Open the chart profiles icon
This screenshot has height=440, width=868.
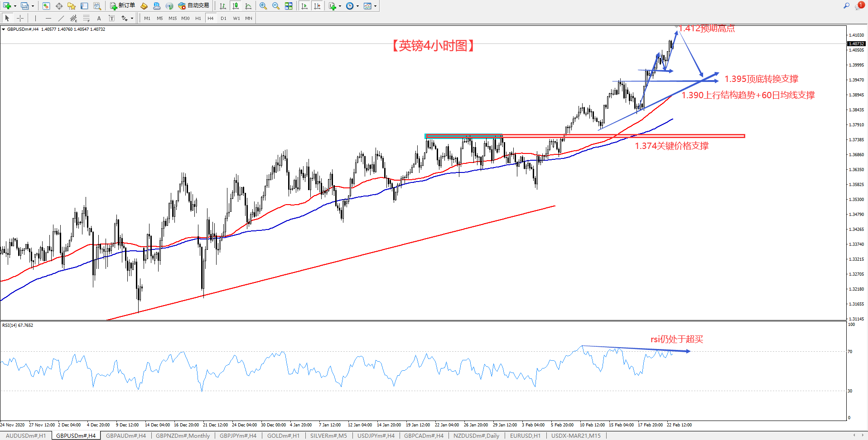[24, 6]
